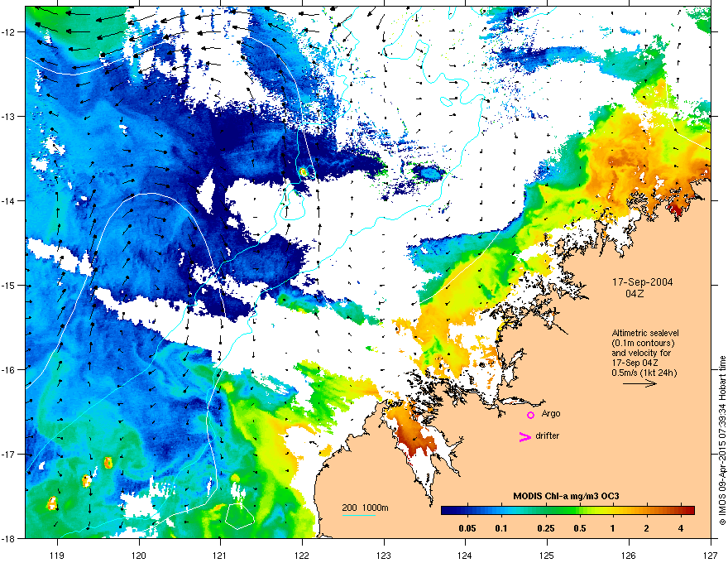Click the magenta drifter arrowhead symbol
This screenshot has height=563, width=728.
tap(525, 436)
